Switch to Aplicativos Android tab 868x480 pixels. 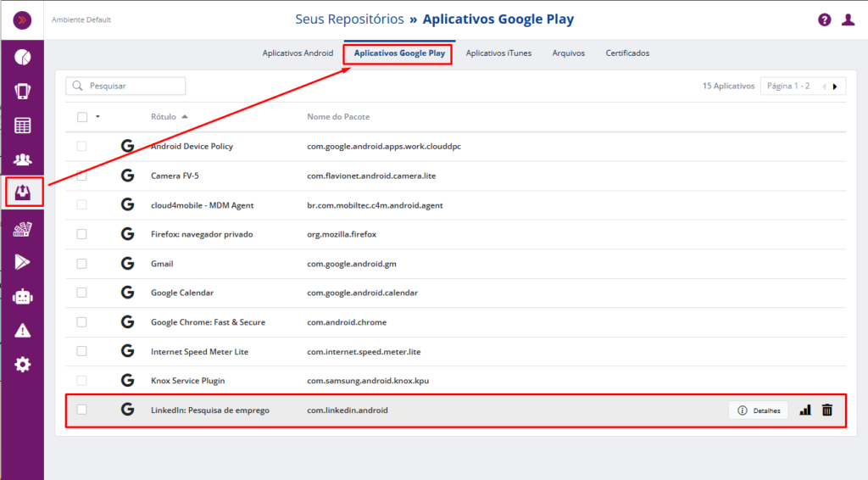click(298, 53)
